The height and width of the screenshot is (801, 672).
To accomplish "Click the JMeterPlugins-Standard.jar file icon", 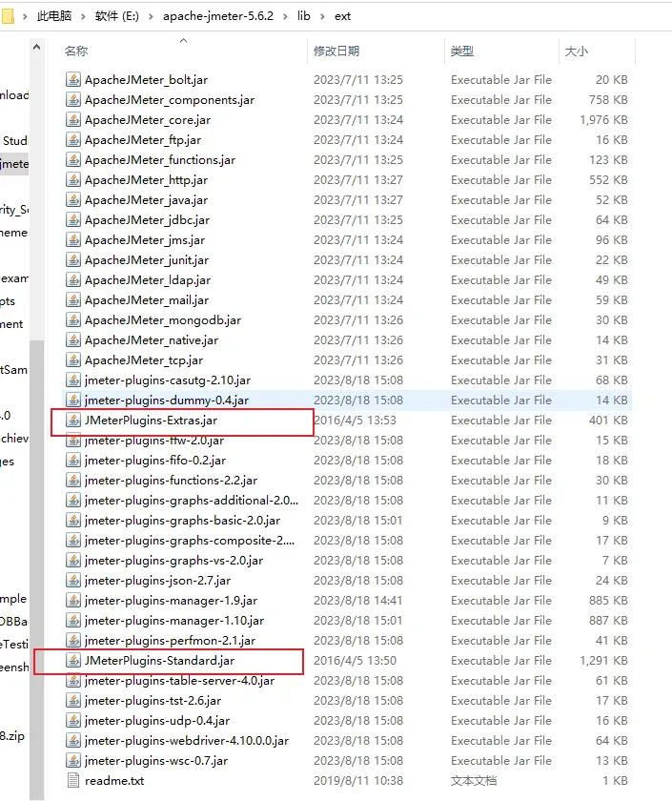I will [73, 661].
